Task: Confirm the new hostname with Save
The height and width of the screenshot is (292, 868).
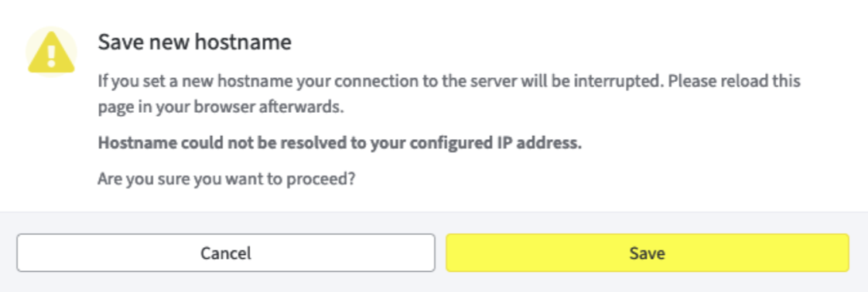Action: point(647,253)
